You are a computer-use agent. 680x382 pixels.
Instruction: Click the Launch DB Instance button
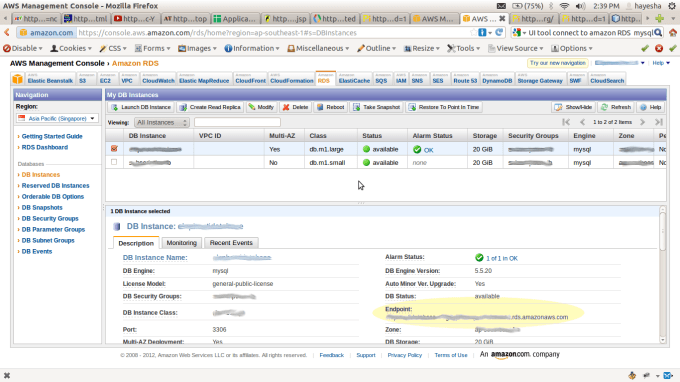(141, 107)
